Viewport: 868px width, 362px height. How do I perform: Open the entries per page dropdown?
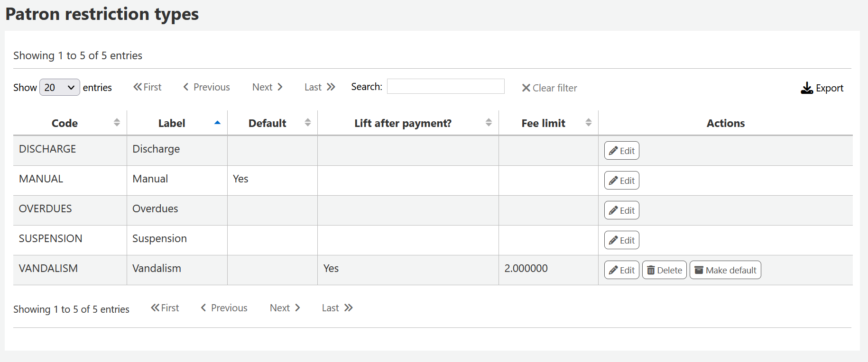point(59,88)
